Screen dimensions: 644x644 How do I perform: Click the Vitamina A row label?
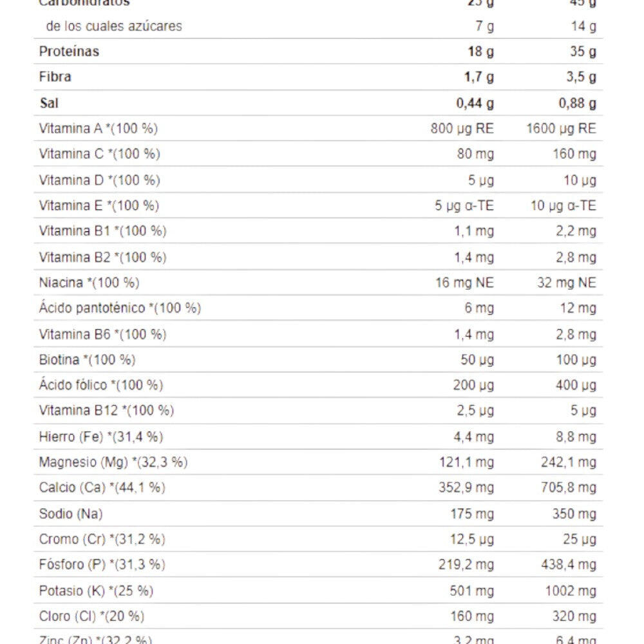98,129
